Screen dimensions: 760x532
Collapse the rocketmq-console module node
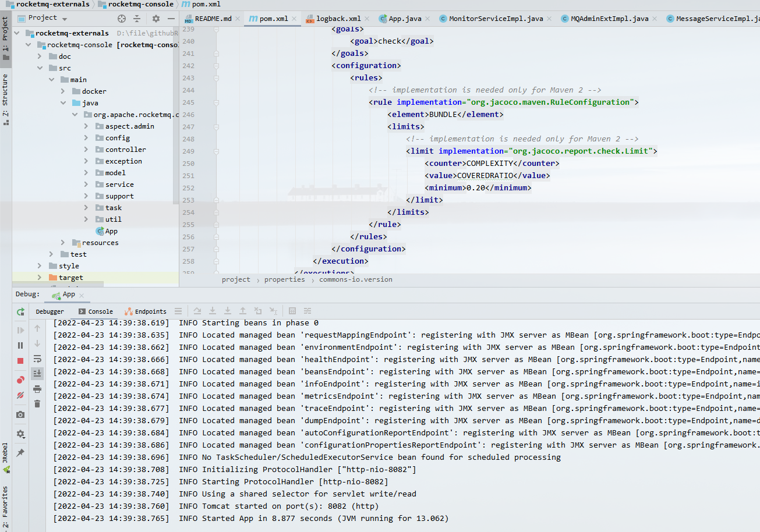coord(29,45)
